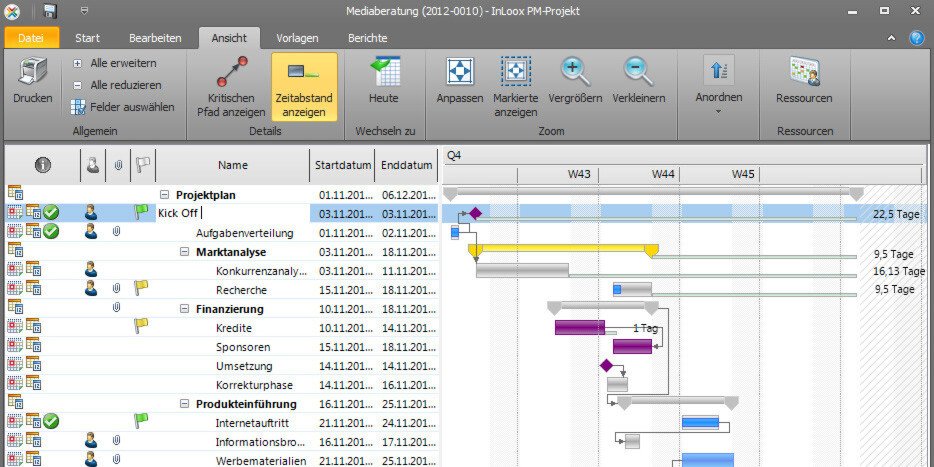Sort by the Name column header
Viewport: 934px width, 467px height.
click(x=232, y=166)
